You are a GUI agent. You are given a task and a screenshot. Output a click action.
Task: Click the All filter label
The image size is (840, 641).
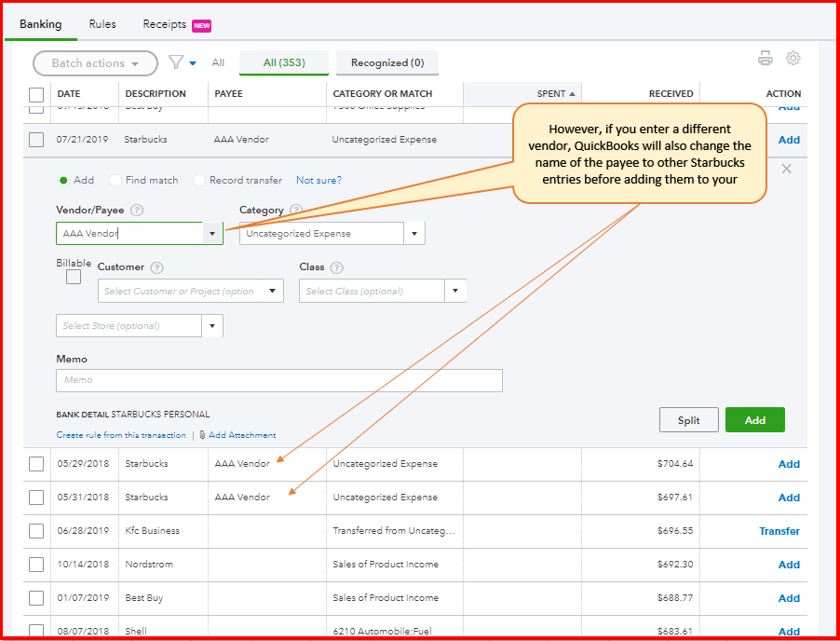[x=218, y=62]
